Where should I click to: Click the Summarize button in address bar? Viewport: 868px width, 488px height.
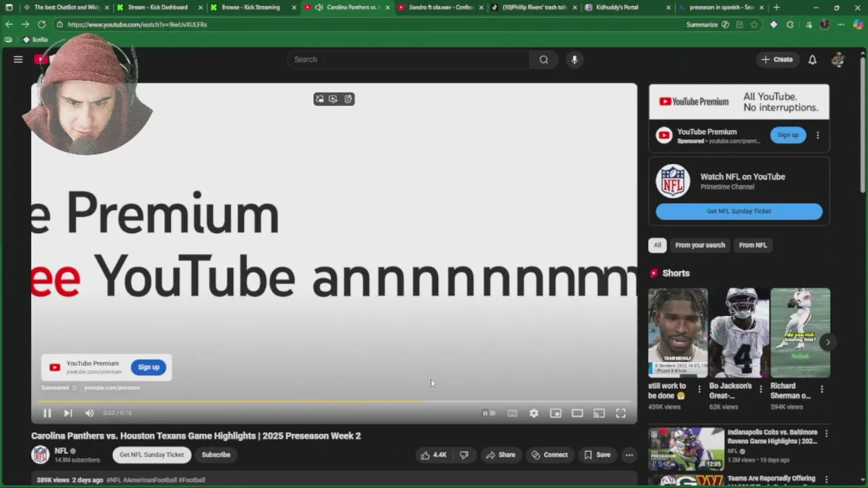707,24
